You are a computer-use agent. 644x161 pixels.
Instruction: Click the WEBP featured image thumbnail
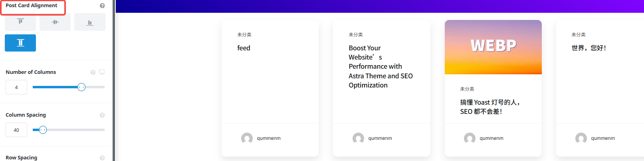[x=493, y=47]
